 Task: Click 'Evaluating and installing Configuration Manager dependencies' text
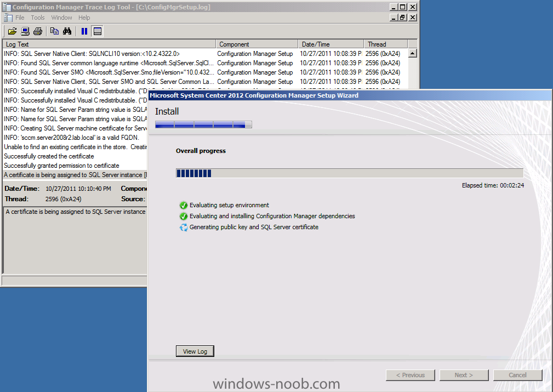coord(272,217)
